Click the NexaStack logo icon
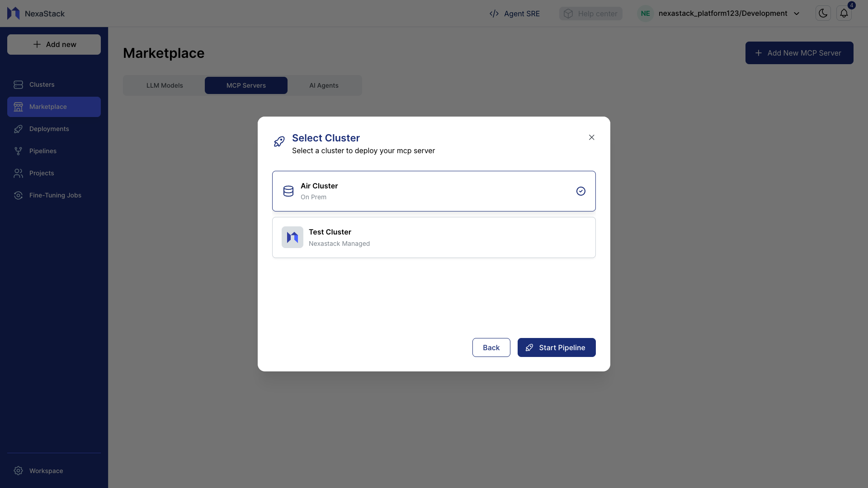 (x=14, y=14)
